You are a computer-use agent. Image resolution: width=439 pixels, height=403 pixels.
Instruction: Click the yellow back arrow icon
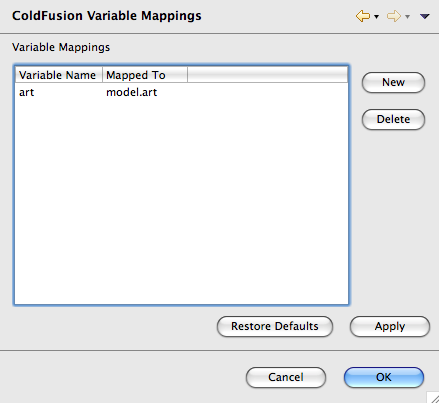(x=363, y=16)
